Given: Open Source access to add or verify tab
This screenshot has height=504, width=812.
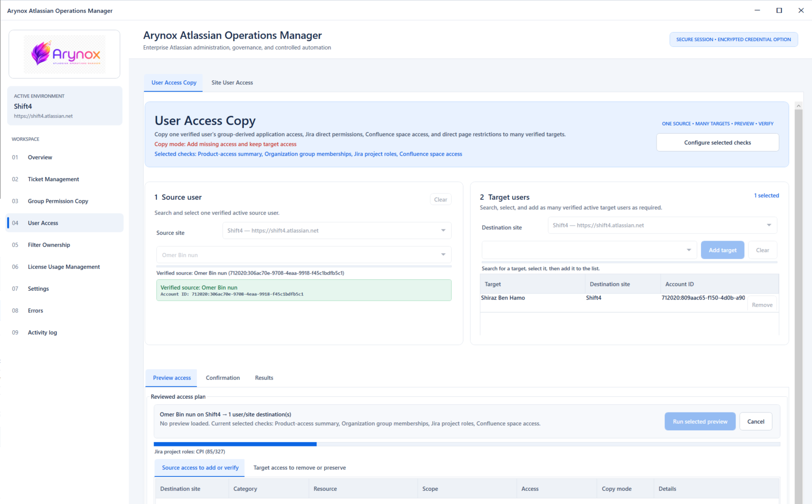Looking at the screenshot, I should (x=200, y=468).
